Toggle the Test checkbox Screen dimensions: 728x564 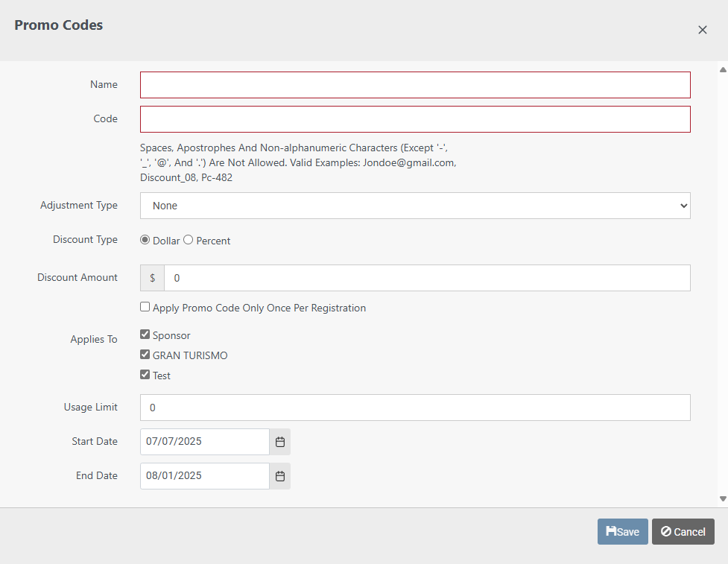[145, 375]
